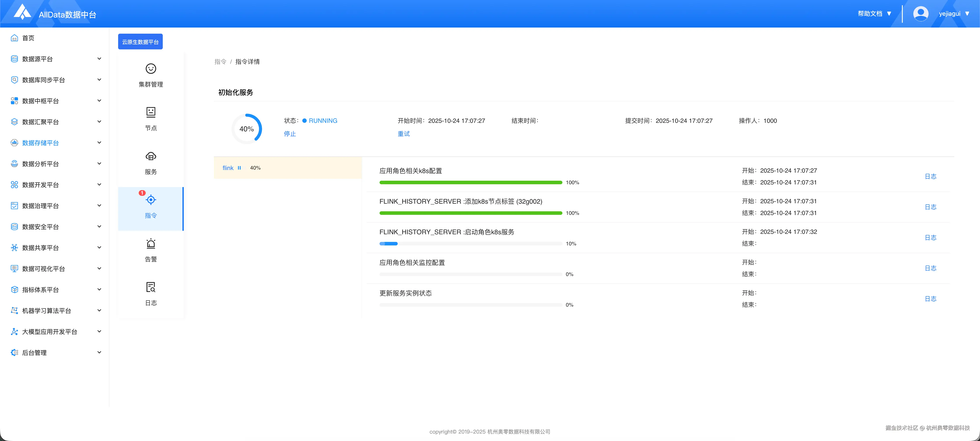This screenshot has width=980, height=441.
Task: Click the 日志 document search icon
Action: [x=151, y=287]
